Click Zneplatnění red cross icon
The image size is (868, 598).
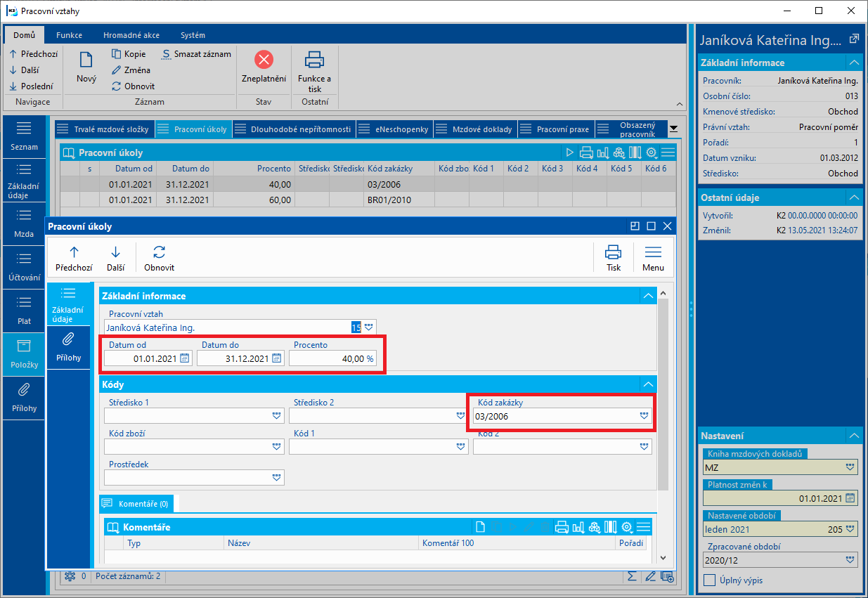coord(264,60)
